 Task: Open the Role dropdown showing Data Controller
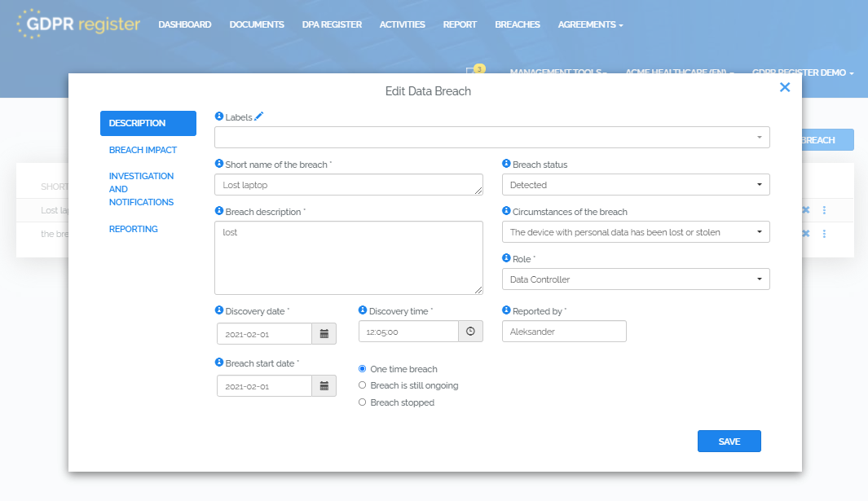tap(635, 279)
